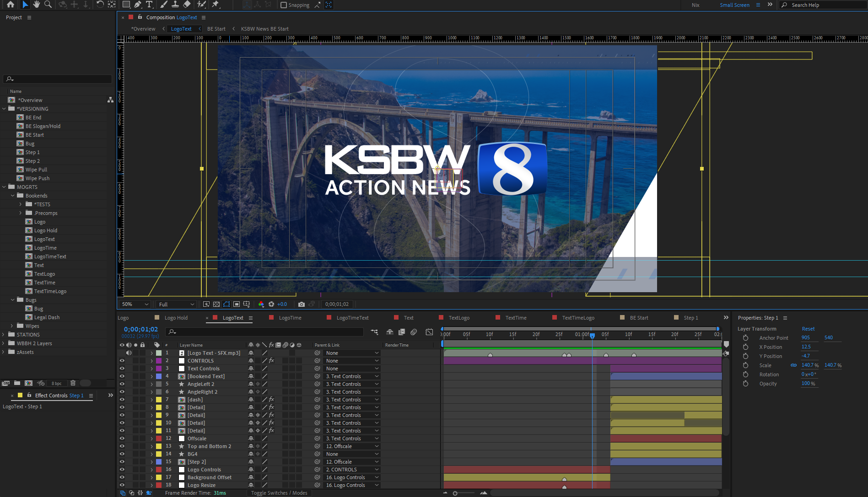Mute audio of Logo Text SFX layer
Image resolution: width=868 pixels, height=497 pixels.
[129, 353]
